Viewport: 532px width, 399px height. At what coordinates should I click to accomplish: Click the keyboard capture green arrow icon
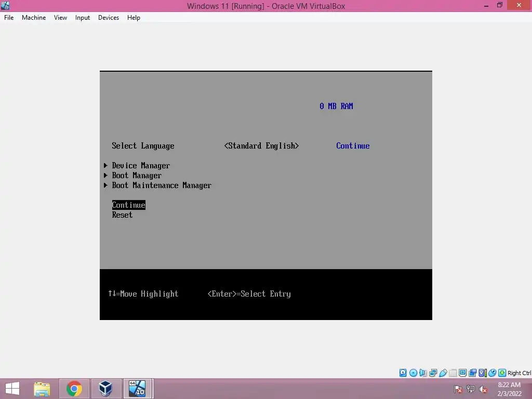click(502, 373)
